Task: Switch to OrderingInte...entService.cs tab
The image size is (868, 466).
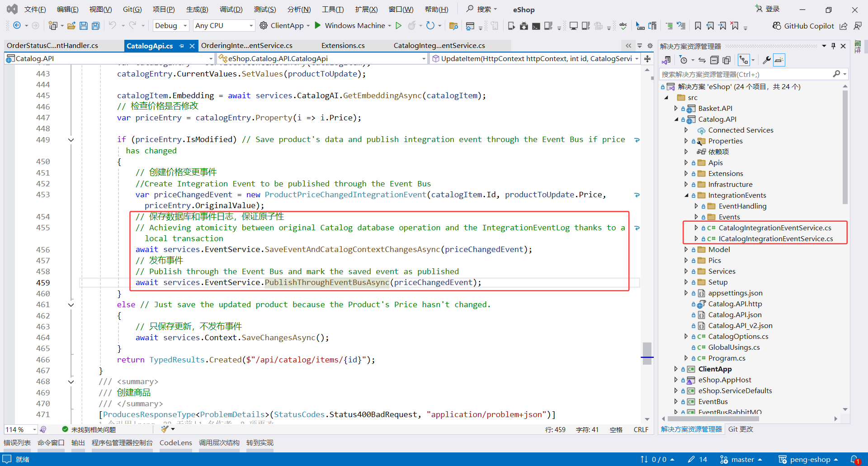Action: point(247,46)
